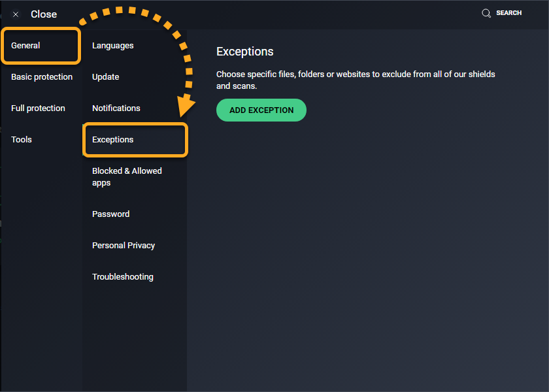Go to the Tools category
The image size is (549, 392).
click(22, 140)
